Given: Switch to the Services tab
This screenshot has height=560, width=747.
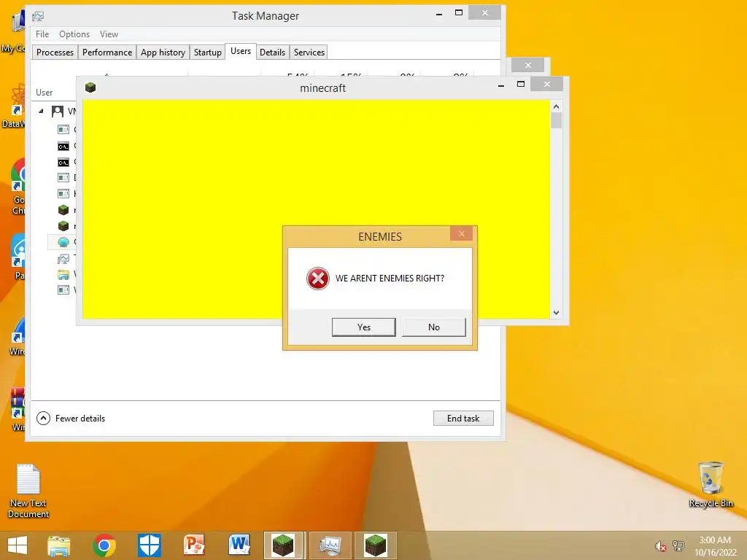Looking at the screenshot, I should [x=309, y=52].
